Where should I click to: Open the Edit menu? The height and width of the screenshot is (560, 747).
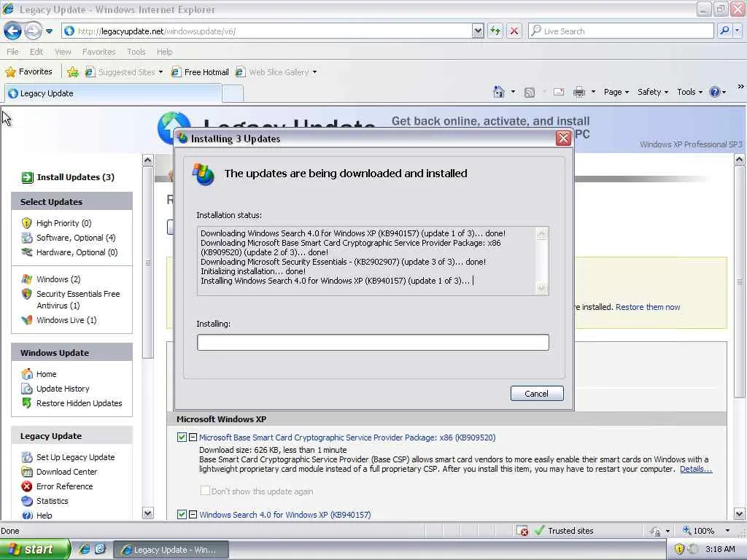36,52
